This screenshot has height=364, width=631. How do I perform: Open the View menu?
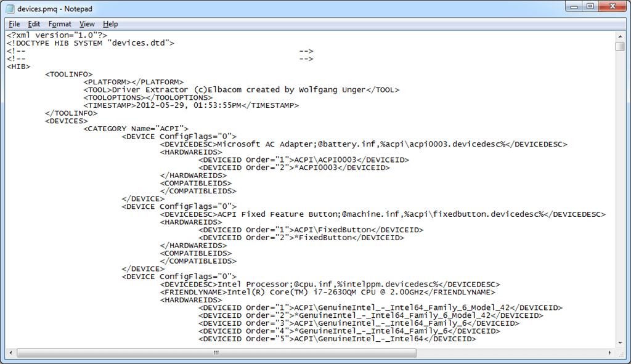[86, 24]
